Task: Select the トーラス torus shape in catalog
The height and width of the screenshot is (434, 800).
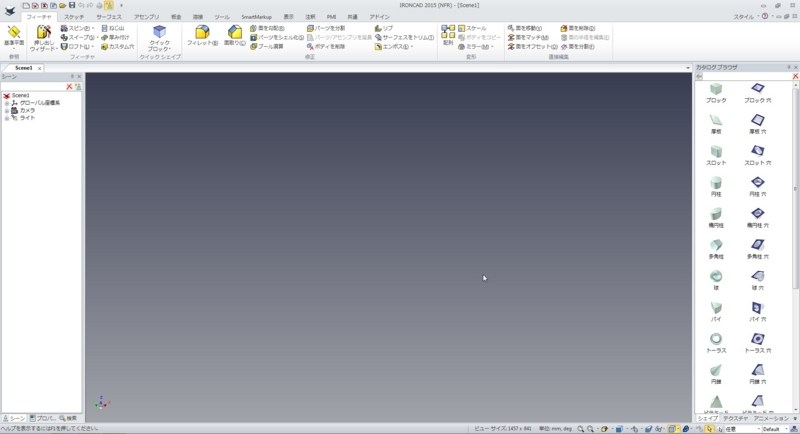Action: click(x=716, y=343)
